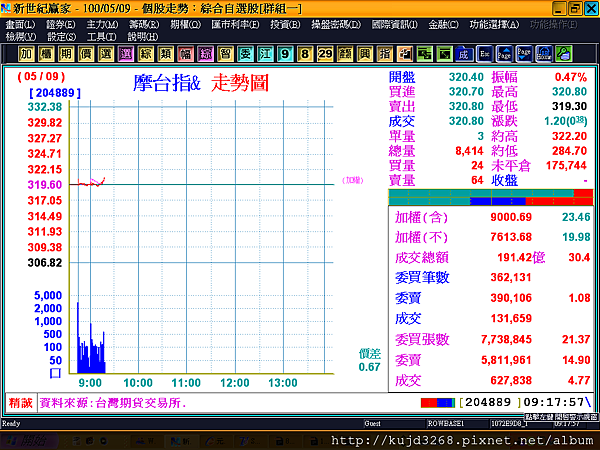Click the 精誠 button in the footer
This screenshot has width=600, height=450.
[x=21, y=403]
